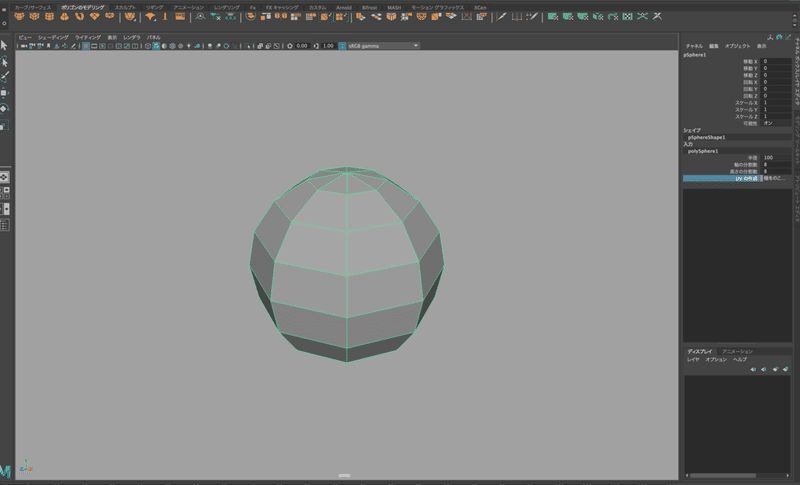Click the create new layer icon
This screenshot has height=485, width=800.
point(775,369)
